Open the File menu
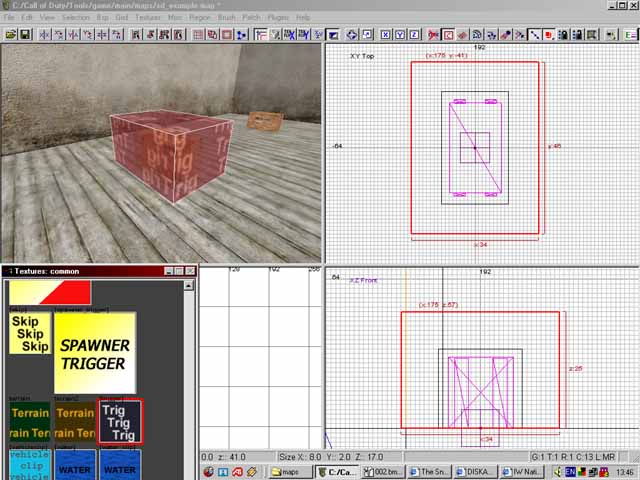 pos(8,17)
